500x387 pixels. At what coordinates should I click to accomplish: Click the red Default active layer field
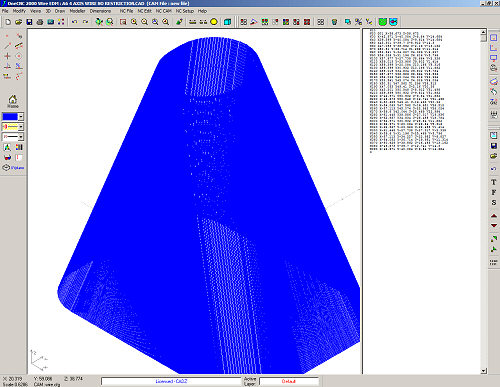[289, 381]
